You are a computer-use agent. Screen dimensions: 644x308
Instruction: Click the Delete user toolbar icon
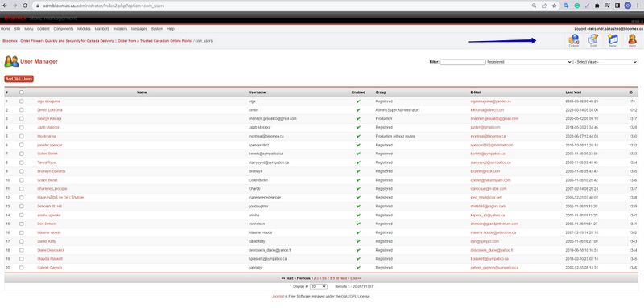point(573,40)
